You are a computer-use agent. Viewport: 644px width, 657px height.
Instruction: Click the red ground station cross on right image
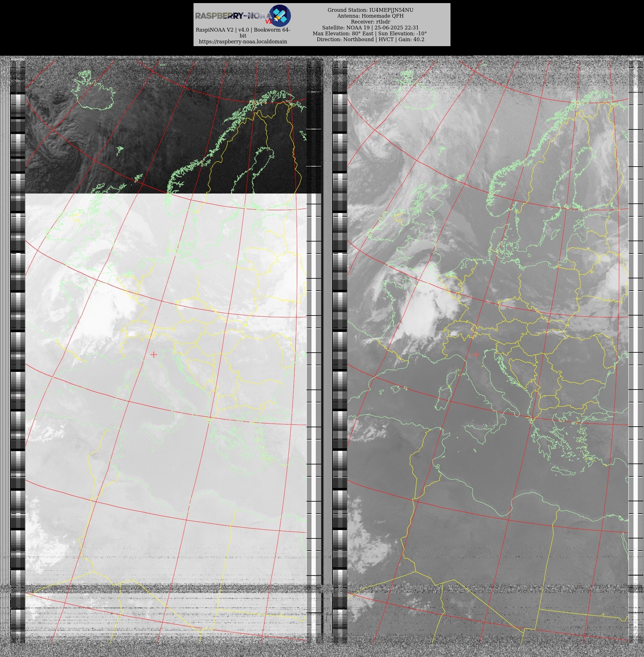tap(476, 354)
